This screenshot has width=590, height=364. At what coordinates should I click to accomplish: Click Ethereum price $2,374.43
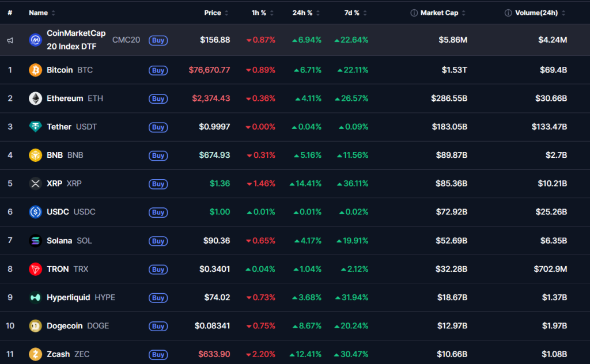211,98
